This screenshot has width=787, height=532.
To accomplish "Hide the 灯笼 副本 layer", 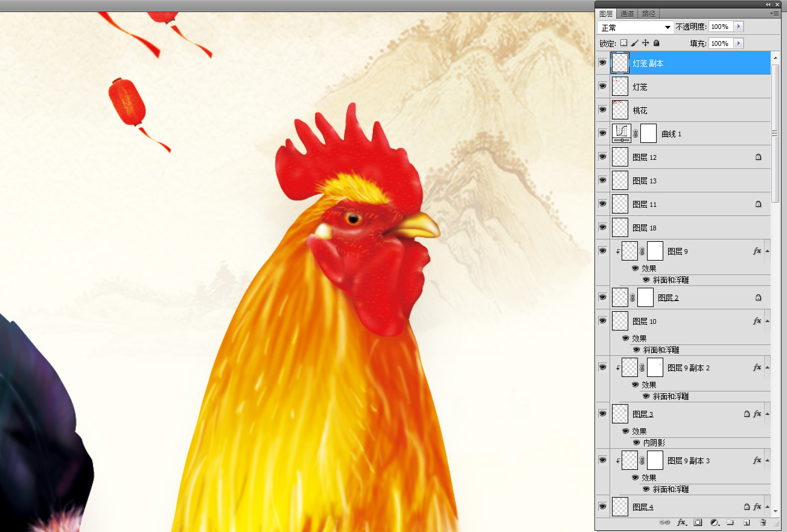I will (602, 63).
